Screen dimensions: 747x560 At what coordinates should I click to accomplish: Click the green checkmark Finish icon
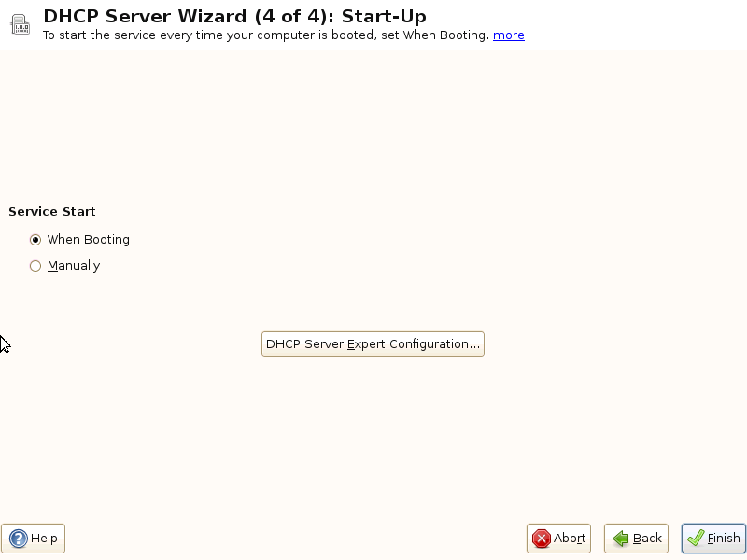[696, 539]
